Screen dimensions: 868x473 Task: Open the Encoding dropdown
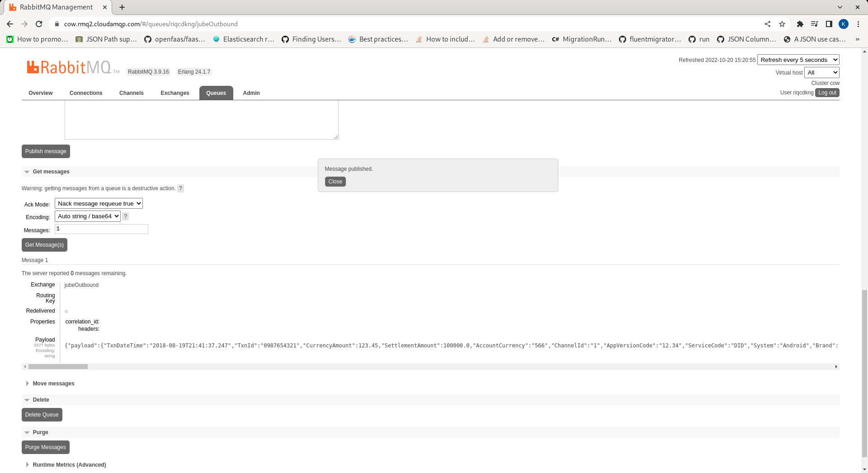[88, 216]
